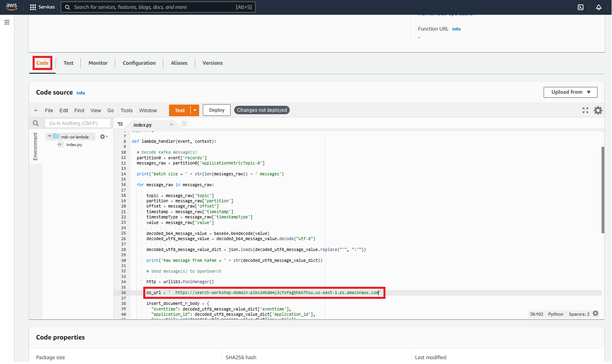Open the Find menu
The image size is (612, 364).
coord(79,111)
